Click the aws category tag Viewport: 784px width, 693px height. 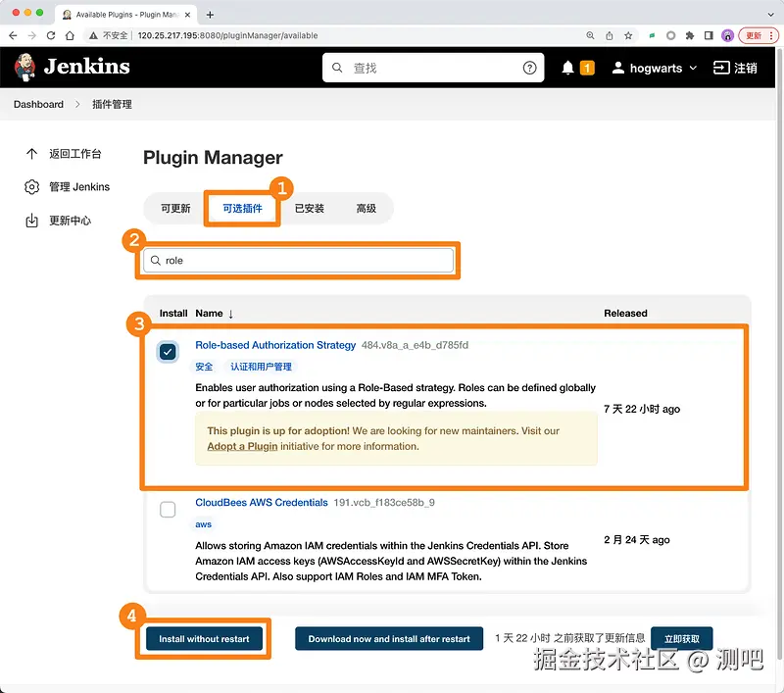coord(203,524)
